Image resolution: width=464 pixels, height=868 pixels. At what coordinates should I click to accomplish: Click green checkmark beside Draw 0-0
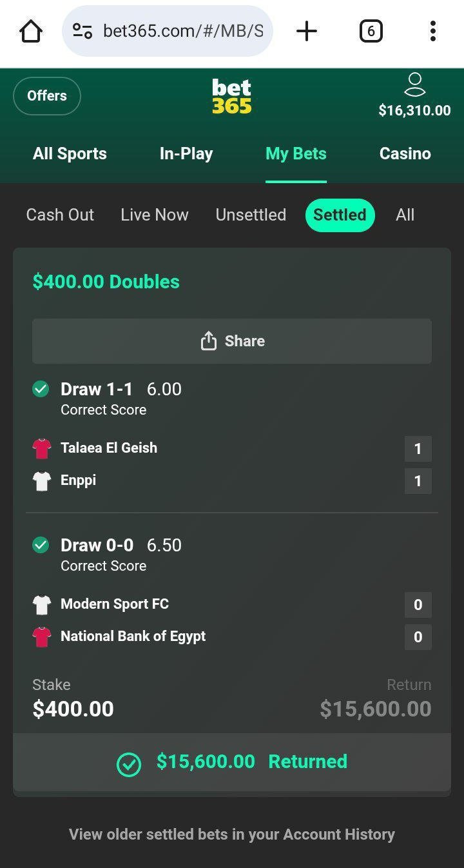tap(41, 545)
